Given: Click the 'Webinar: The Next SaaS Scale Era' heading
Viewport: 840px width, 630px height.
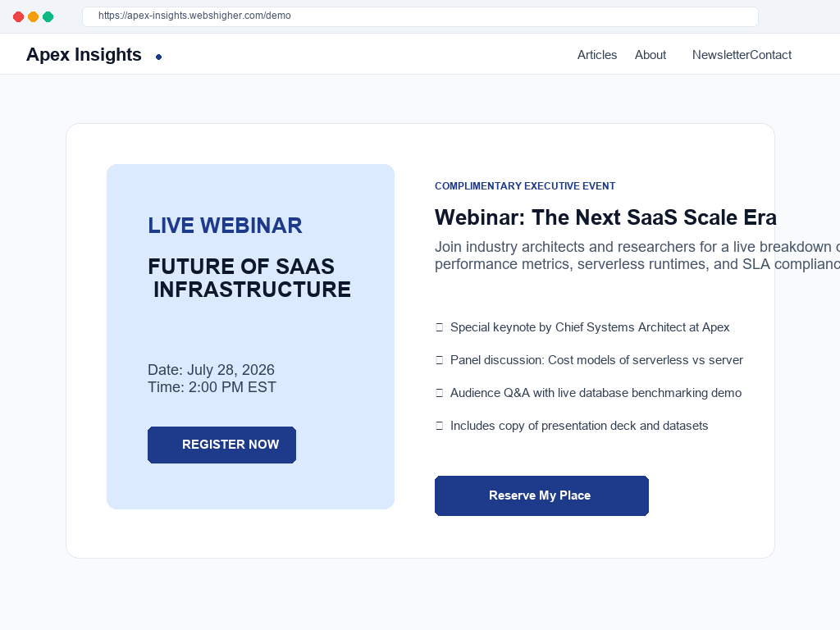Looking at the screenshot, I should (x=605, y=217).
